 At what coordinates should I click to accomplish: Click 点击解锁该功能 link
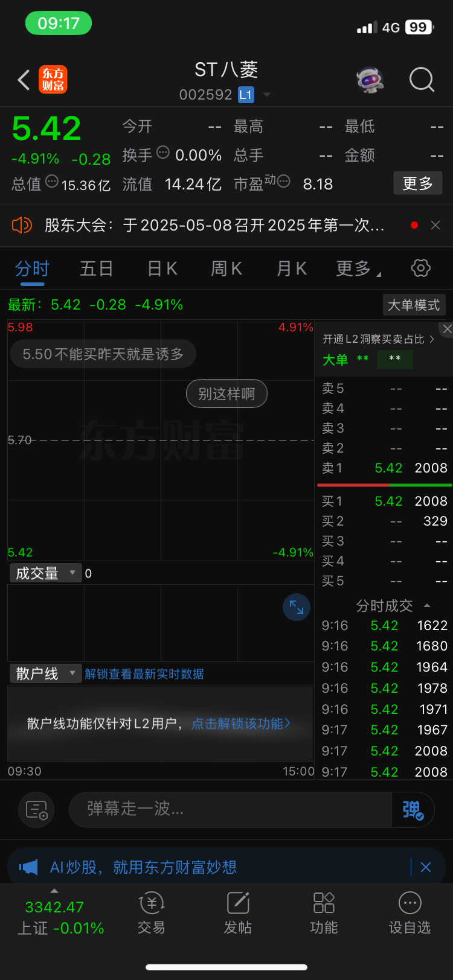click(x=241, y=723)
